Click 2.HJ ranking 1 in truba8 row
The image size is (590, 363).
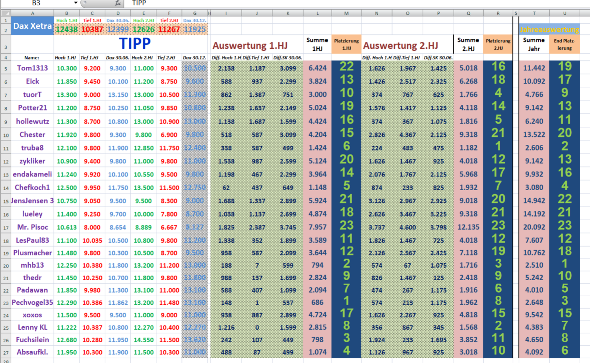pos(498,146)
